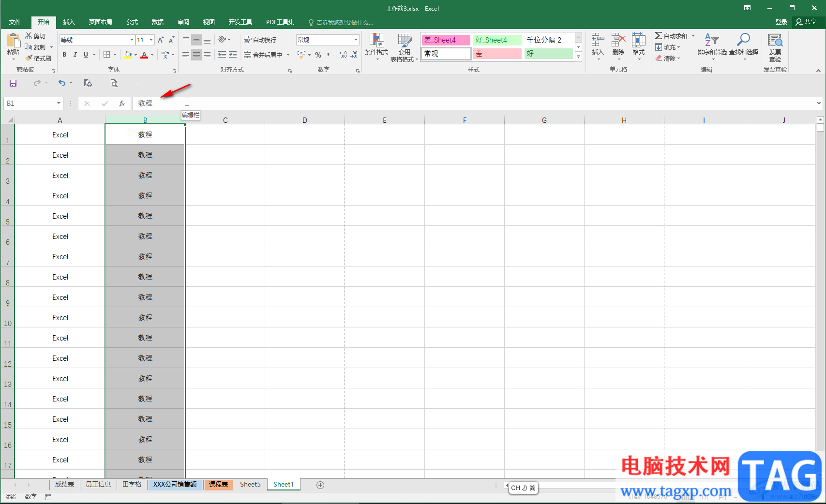Open borders dropdown arrow
Screen dimensions: 826x504
click(115, 55)
